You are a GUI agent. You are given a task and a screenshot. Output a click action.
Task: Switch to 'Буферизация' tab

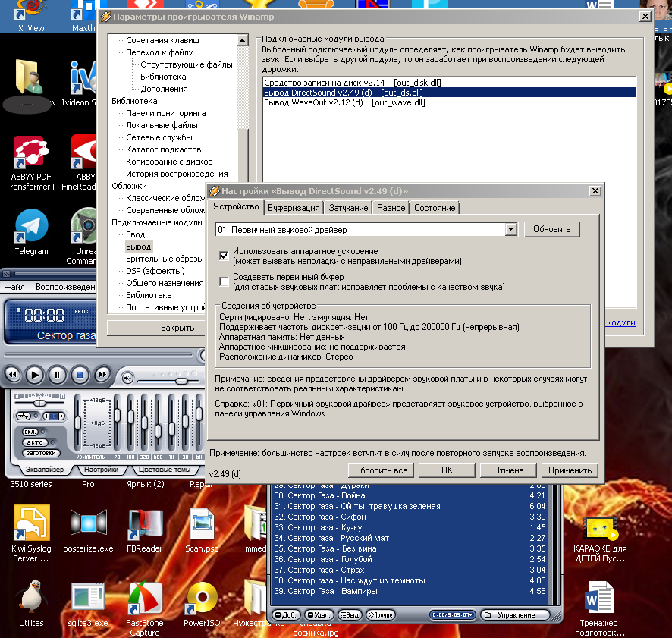294,208
